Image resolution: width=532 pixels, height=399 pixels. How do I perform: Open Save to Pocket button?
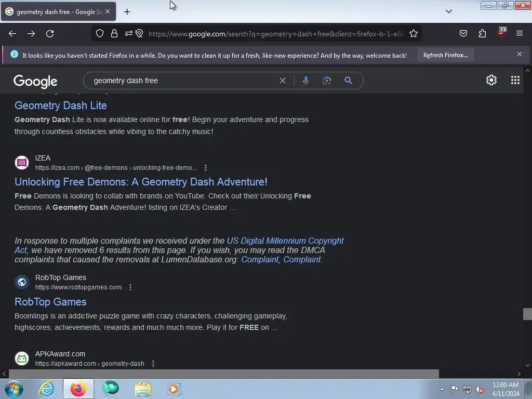[463, 34]
